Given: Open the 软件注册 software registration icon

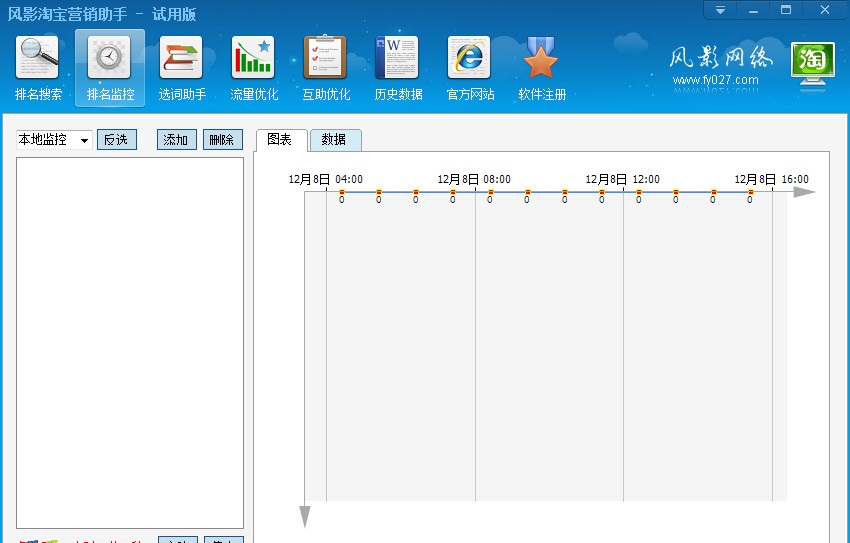Looking at the screenshot, I should (542, 68).
